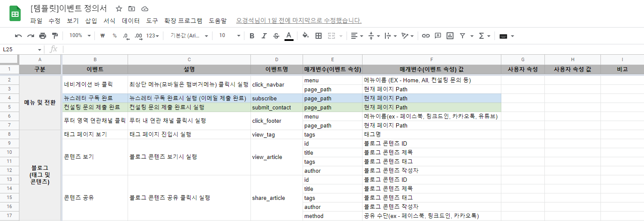The width and height of the screenshot is (644, 221).
Task: Select all cells via corner box
Action: point(9,59)
